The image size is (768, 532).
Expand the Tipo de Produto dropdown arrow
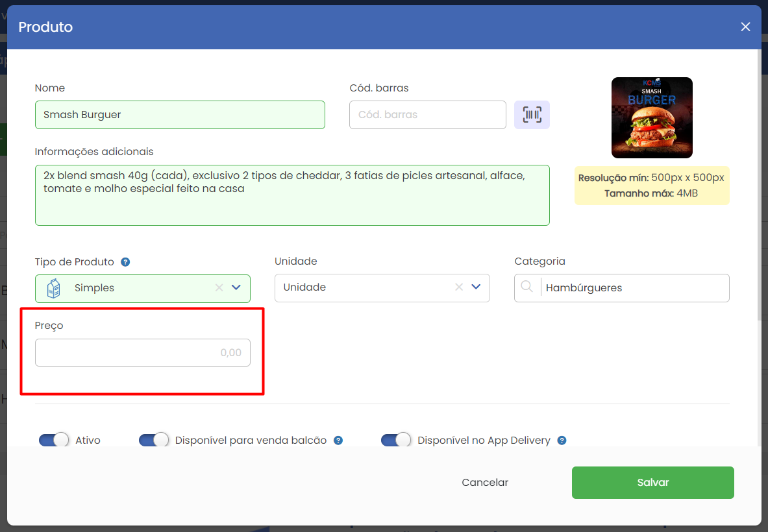click(x=236, y=288)
